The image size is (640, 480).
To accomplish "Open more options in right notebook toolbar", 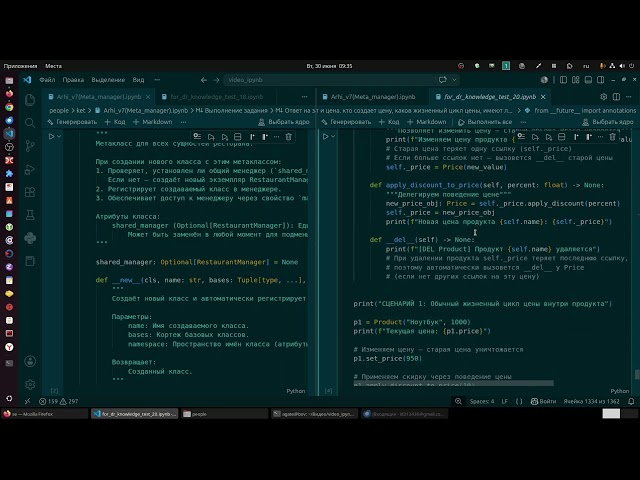I will (x=523, y=122).
